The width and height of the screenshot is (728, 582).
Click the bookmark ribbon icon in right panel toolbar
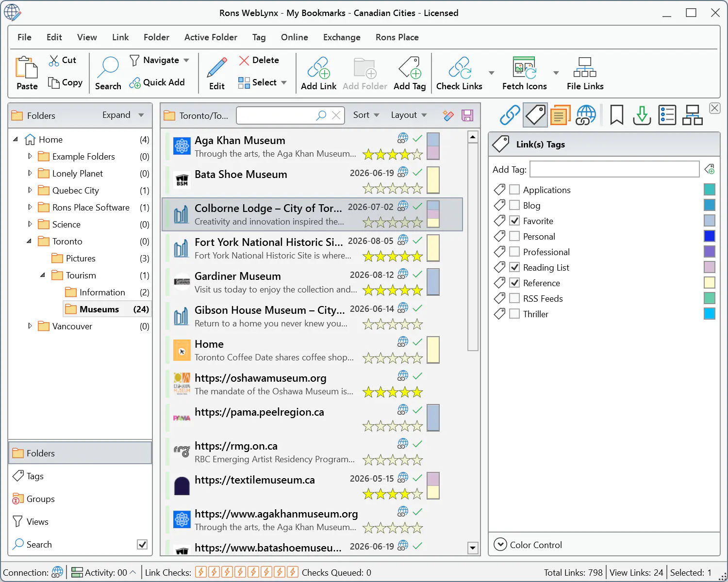coord(616,115)
